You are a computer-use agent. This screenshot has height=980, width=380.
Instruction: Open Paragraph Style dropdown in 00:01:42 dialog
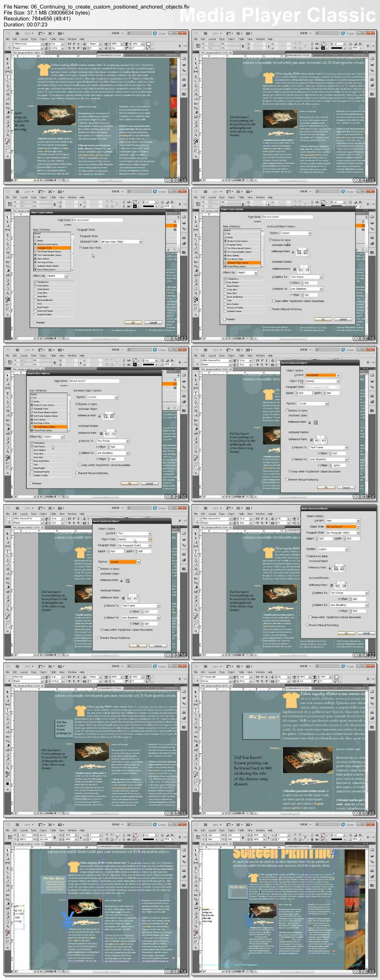click(122, 241)
